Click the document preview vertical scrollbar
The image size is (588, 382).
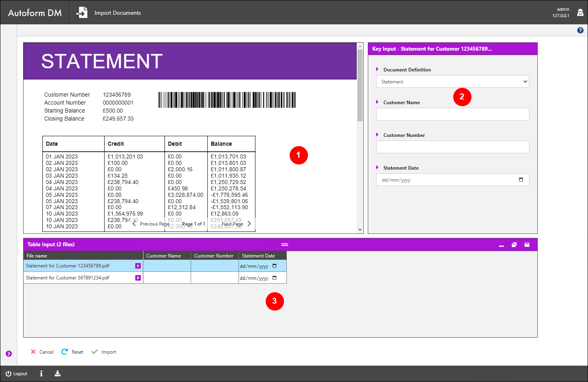click(360, 85)
